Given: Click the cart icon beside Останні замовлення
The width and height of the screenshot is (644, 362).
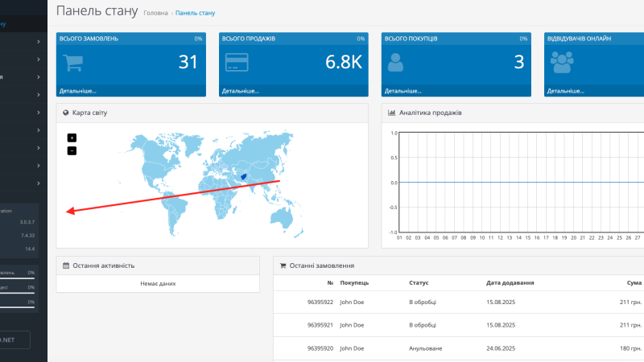Looking at the screenshot, I should 283,265.
